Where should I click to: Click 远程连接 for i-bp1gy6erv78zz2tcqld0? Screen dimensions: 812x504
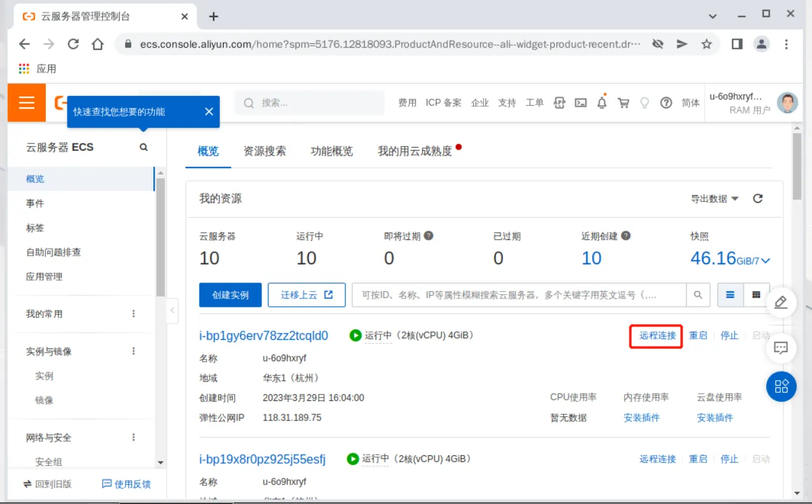click(x=658, y=336)
